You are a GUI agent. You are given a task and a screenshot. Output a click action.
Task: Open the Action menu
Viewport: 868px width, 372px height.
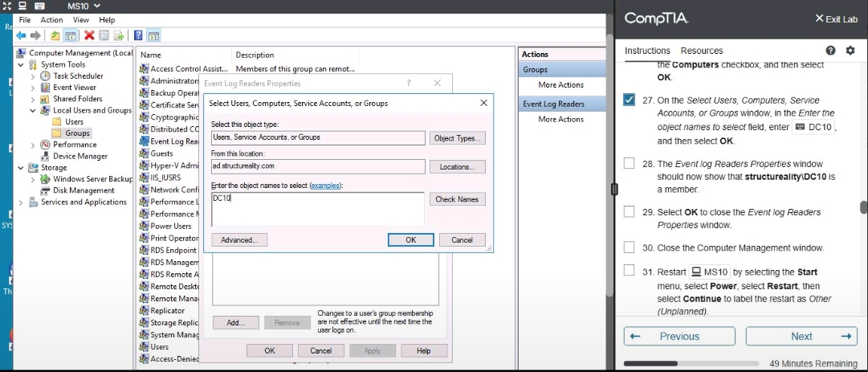(x=51, y=20)
